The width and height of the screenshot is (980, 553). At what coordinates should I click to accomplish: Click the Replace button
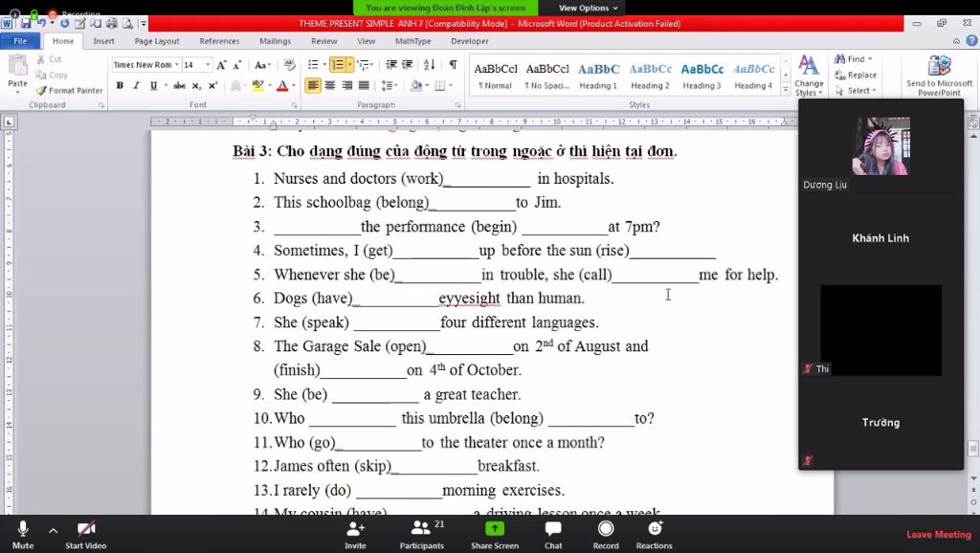pyautogui.click(x=856, y=75)
